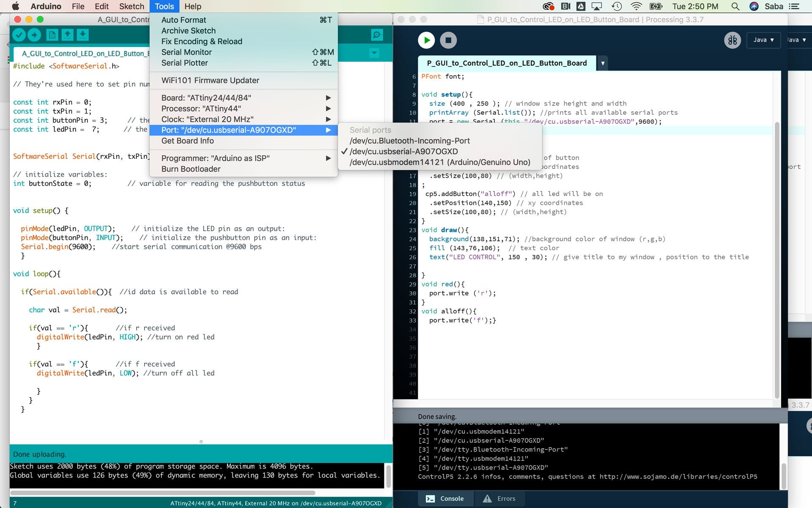This screenshot has height=508, width=812.
Task: Open the Sketch menu in the menu bar
Action: point(132,6)
